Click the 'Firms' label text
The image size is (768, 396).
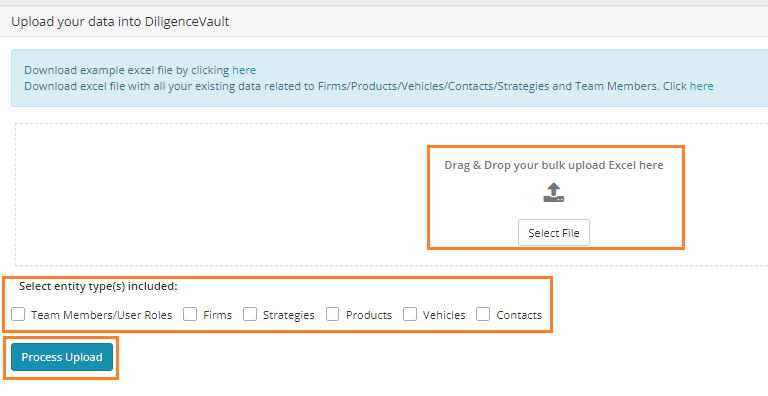pos(217,315)
